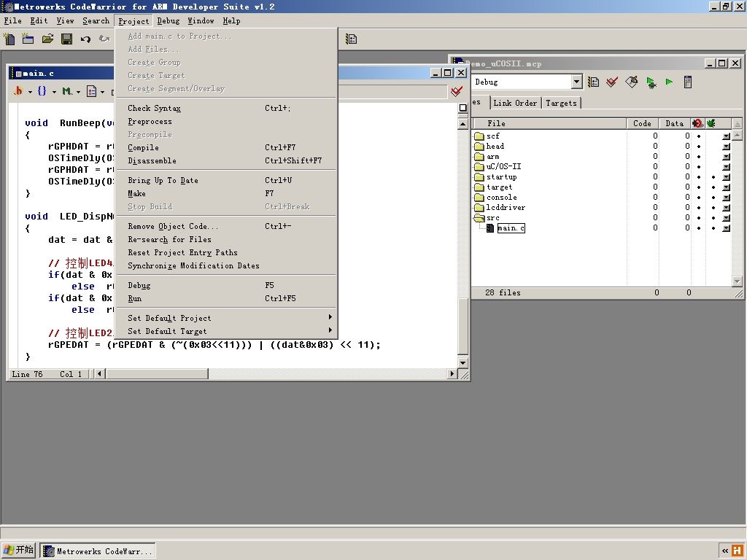Click the File column header in the project window
Screen dimensions: 747x560
[549, 123]
